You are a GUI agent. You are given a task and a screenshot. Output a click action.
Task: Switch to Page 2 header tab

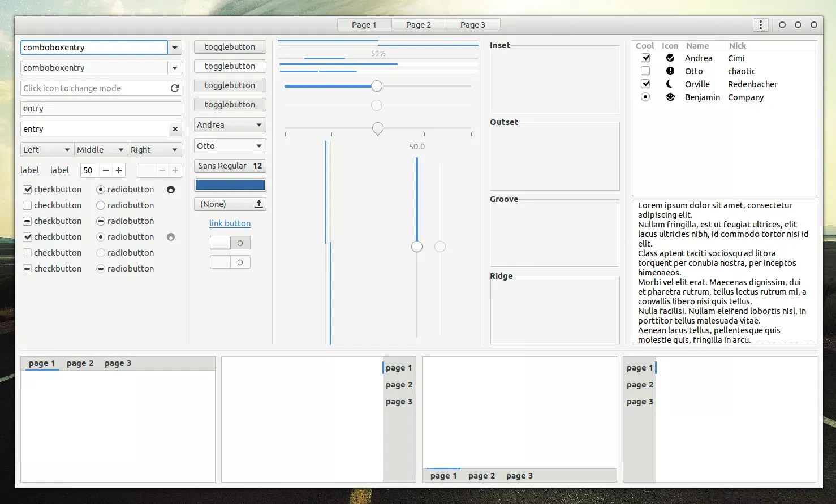click(x=418, y=25)
